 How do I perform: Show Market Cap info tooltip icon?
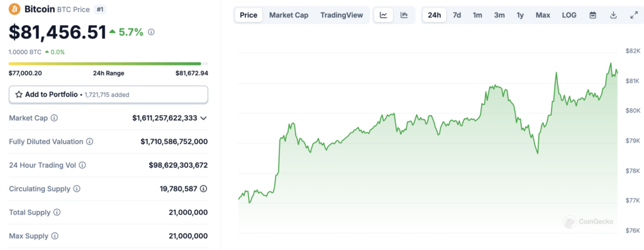[x=54, y=118]
